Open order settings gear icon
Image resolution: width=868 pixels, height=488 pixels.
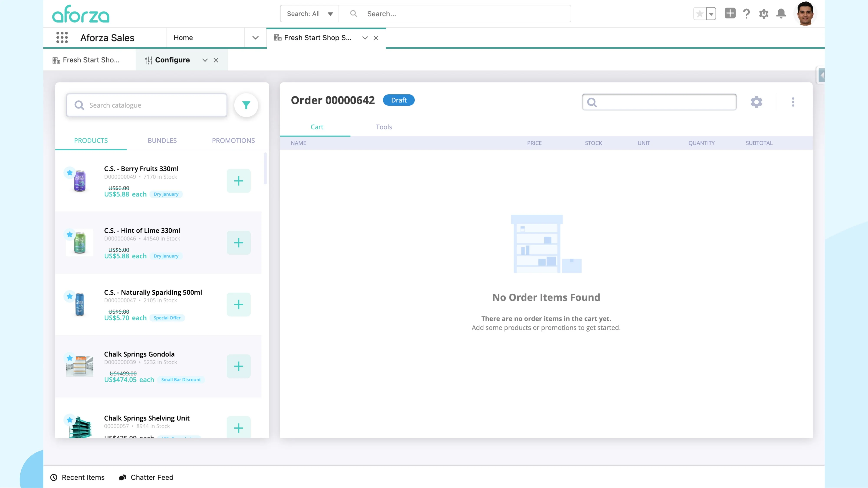(756, 102)
